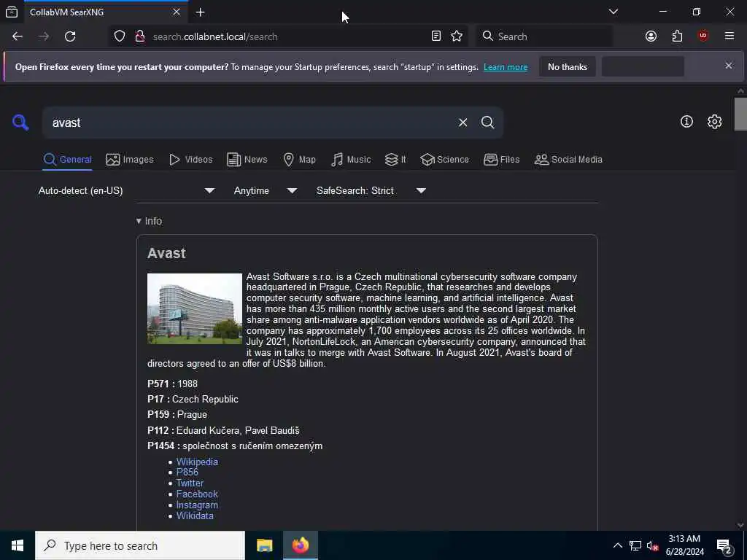Open the Instagram link
The image size is (747, 560).
pyautogui.click(x=197, y=505)
